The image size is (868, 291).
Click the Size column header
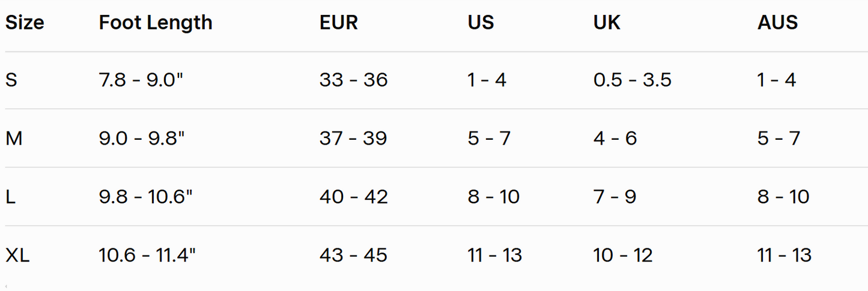(x=25, y=23)
